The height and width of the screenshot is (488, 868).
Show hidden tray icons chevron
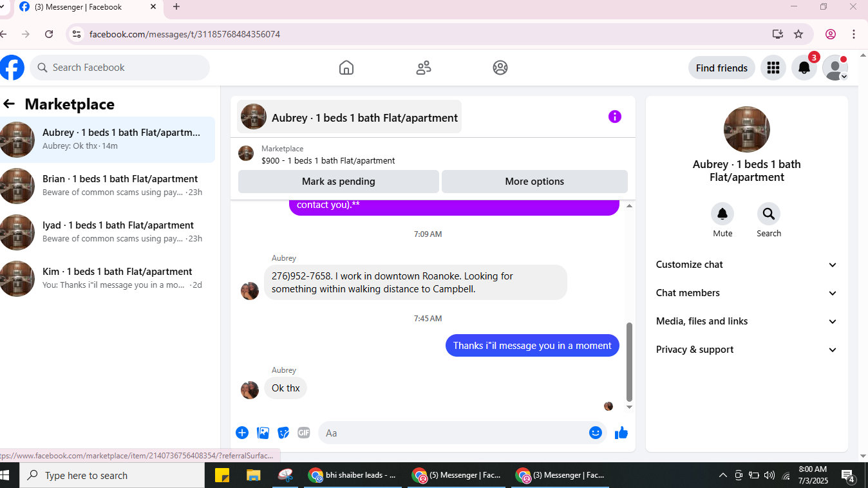click(x=723, y=475)
